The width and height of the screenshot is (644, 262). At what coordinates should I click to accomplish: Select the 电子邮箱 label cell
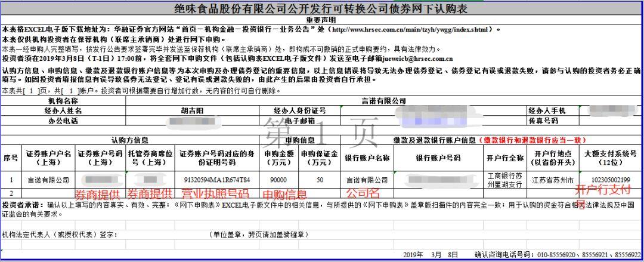pyautogui.click(x=300, y=121)
